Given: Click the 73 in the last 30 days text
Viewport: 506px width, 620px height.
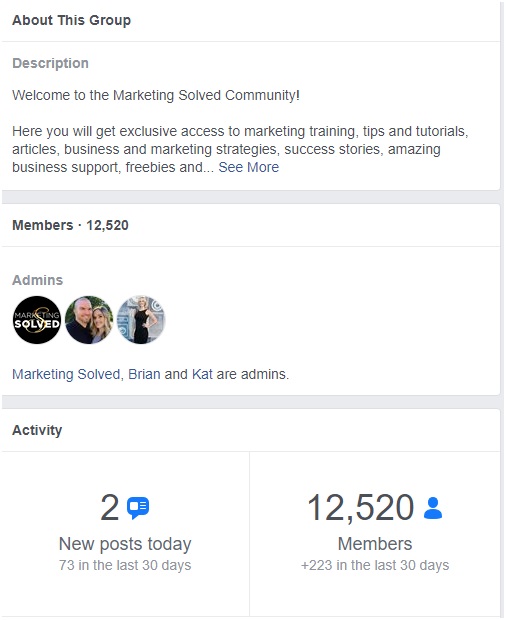Looking at the screenshot, I should coord(125,565).
